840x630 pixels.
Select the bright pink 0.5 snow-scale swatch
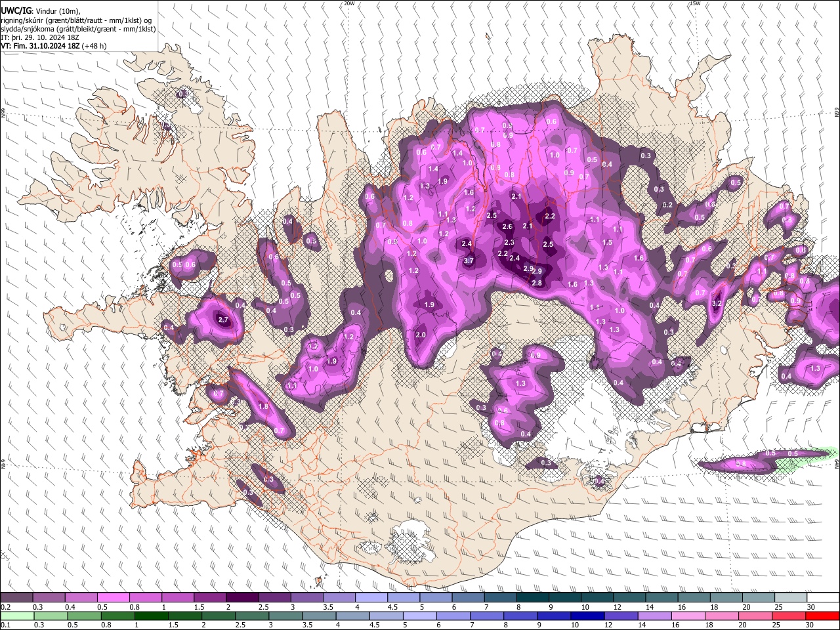(x=113, y=598)
